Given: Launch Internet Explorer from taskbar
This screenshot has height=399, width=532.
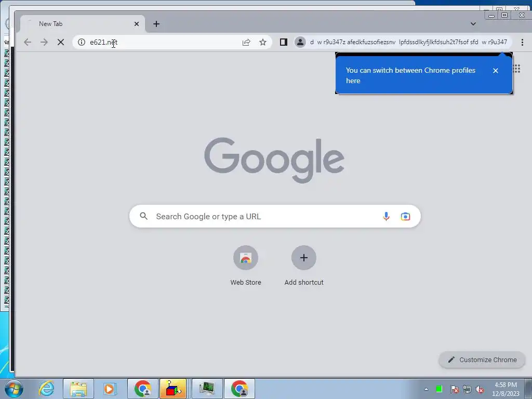Looking at the screenshot, I should point(46,389).
